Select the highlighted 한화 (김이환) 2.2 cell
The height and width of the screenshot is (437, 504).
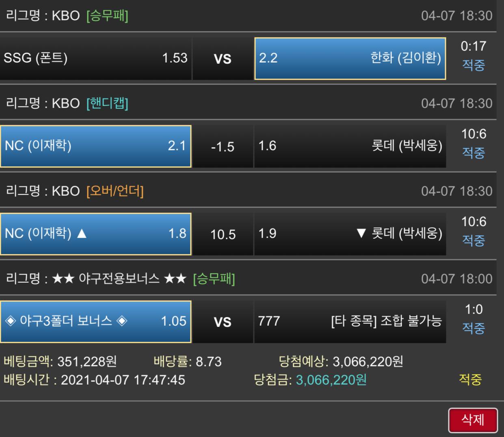(x=350, y=58)
